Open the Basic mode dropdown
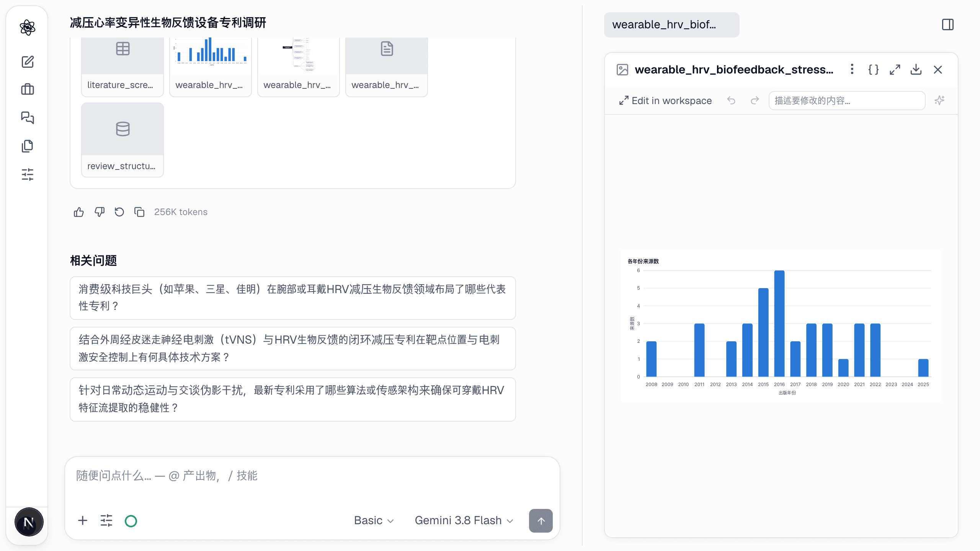Viewport: 980px width, 551px height. point(374,520)
